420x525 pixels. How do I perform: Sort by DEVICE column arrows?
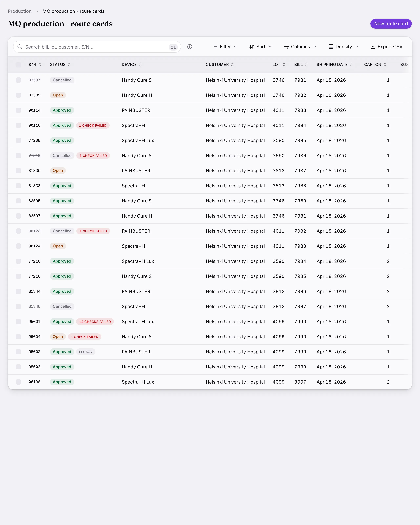tap(140, 64)
